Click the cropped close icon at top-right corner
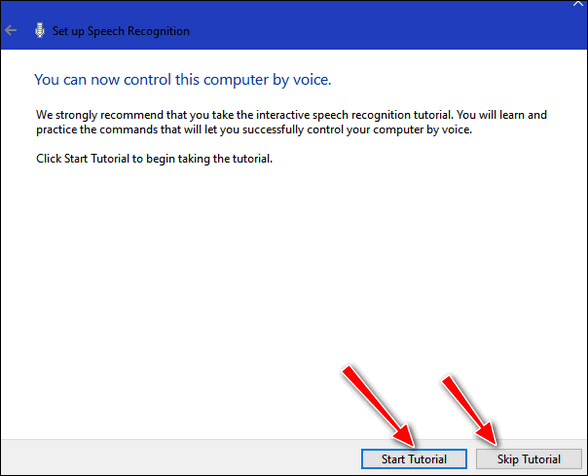Viewport: 588px width, 476px height. tap(578, 4)
